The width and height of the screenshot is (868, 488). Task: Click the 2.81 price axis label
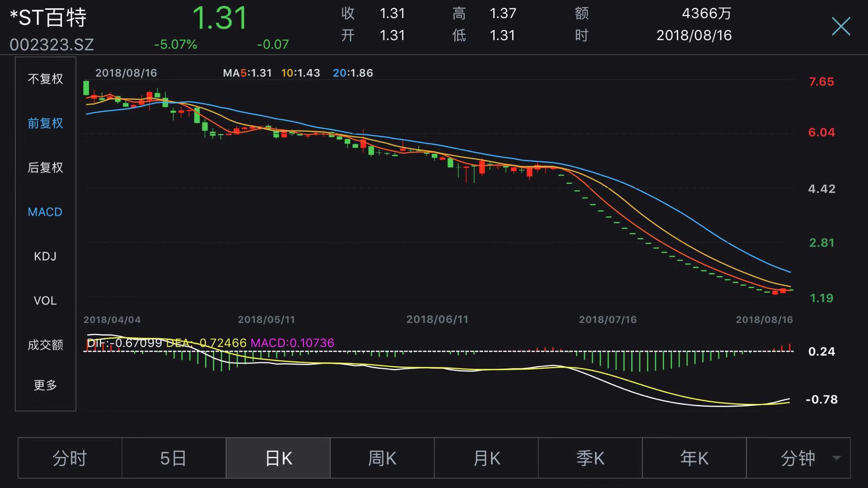[x=821, y=243]
